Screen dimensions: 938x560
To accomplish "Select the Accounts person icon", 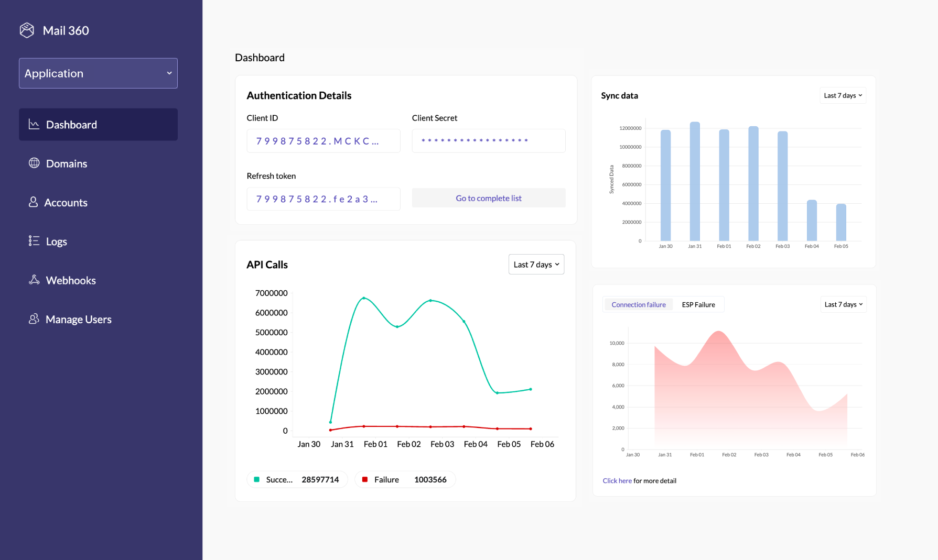I will [x=34, y=202].
